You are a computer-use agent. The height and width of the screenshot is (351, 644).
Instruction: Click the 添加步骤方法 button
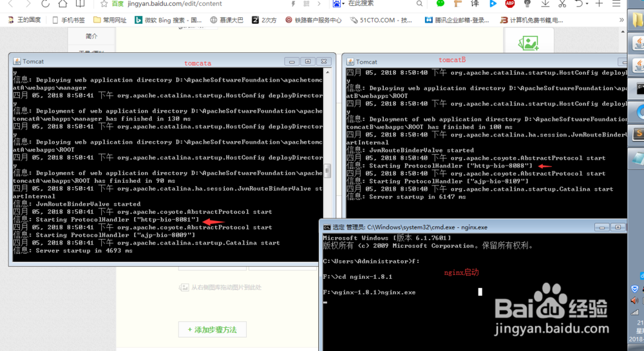pyautogui.click(x=213, y=330)
